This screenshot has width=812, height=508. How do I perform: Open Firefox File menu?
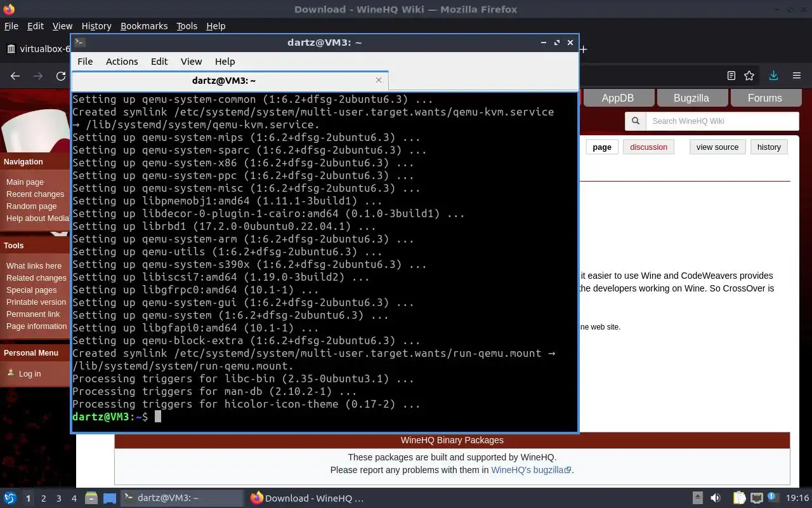[x=11, y=26]
